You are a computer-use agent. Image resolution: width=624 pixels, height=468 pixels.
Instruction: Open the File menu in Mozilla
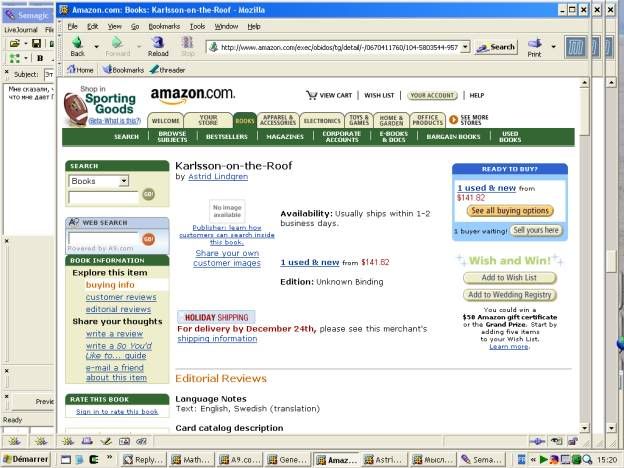pos(72,26)
